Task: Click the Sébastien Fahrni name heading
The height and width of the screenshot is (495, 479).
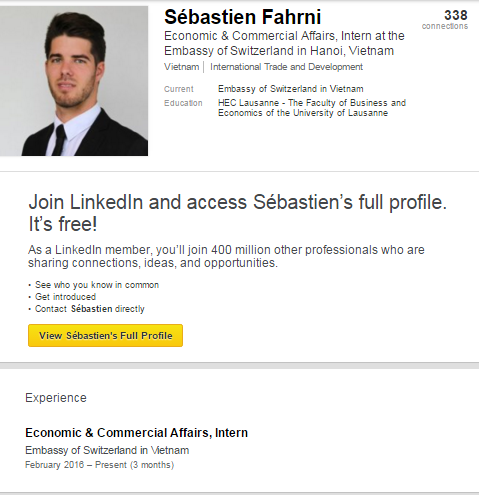Action: 242,17
